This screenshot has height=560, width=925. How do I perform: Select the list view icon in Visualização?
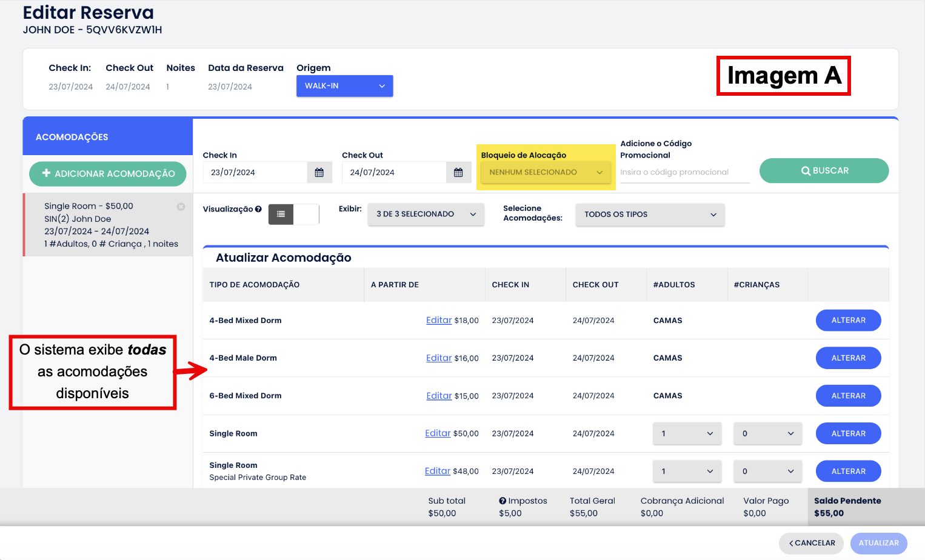tap(281, 214)
